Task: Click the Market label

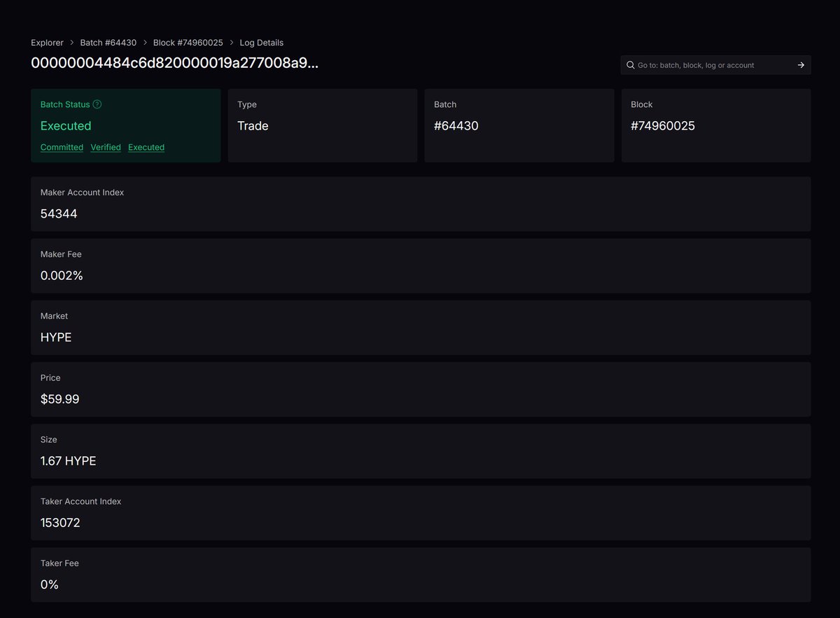Action: click(x=54, y=316)
